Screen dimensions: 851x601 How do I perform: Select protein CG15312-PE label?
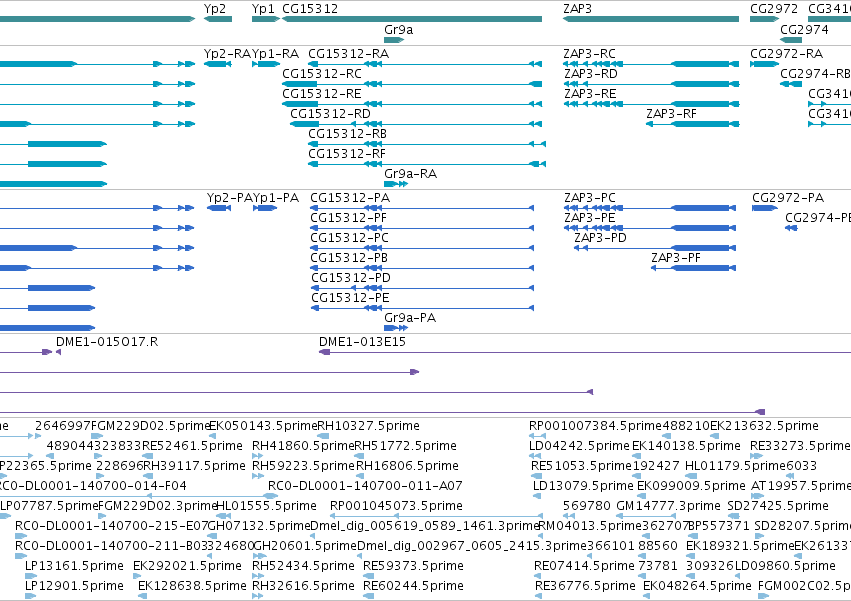350,298
